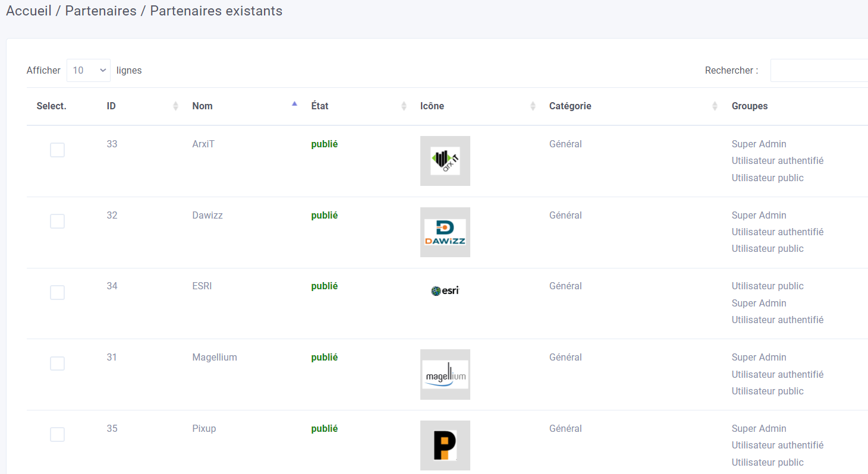Viewport: 868px width, 474px height.
Task: Click the publié status of Dawizz
Action: click(325, 216)
